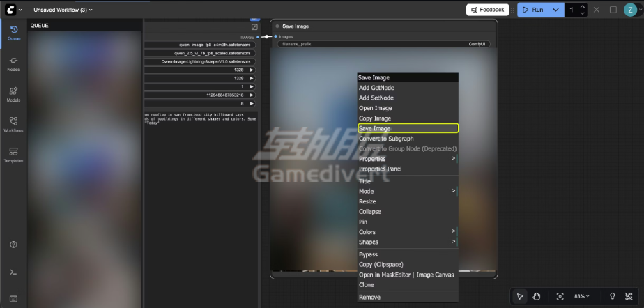Select Bypass in context menu
Screen dimensions: 644x308
(x=408, y=254)
